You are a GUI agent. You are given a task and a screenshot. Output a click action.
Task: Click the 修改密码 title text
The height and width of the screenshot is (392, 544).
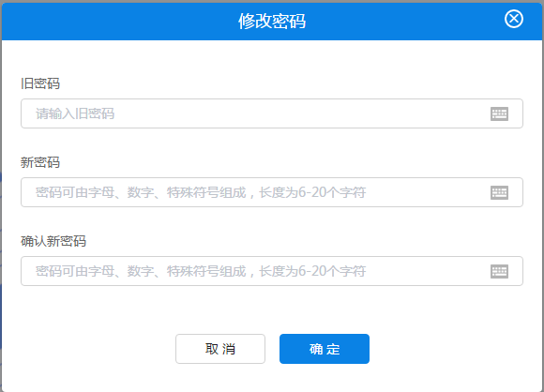coord(272,21)
